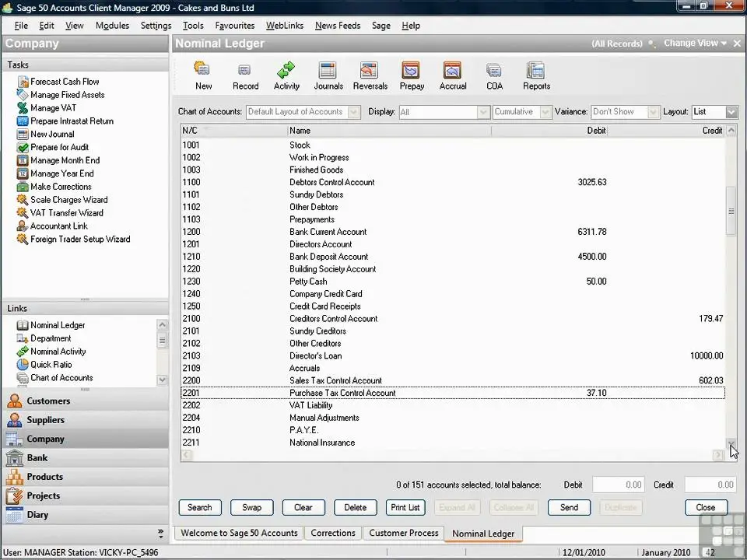Click the Prepare for Audit icon
The image size is (747, 560).
(23, 147)
